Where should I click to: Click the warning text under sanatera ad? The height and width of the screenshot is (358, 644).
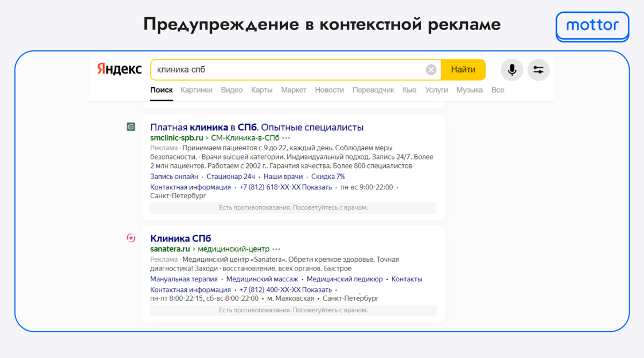click(x=293, y=310)
